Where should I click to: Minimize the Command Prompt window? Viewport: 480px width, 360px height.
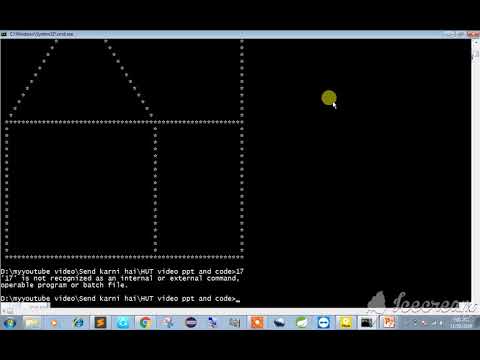tap(451, 34)
